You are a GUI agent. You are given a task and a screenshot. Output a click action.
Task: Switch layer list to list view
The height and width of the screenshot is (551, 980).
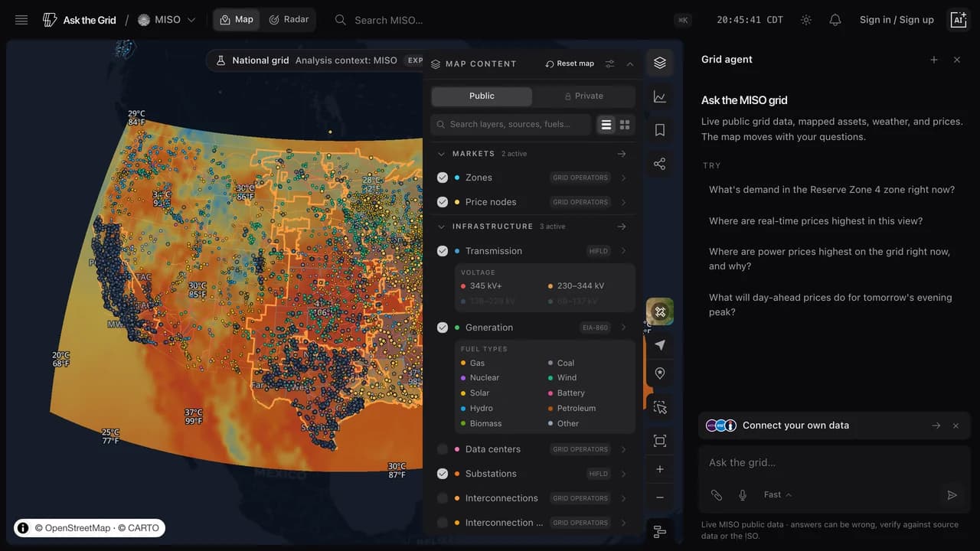[606, 125]
